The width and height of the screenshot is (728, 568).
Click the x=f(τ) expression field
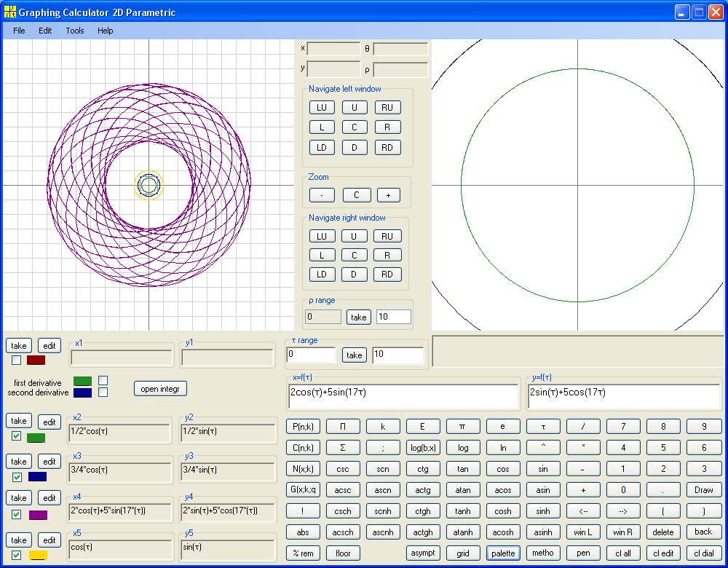[x=403, y=396]
